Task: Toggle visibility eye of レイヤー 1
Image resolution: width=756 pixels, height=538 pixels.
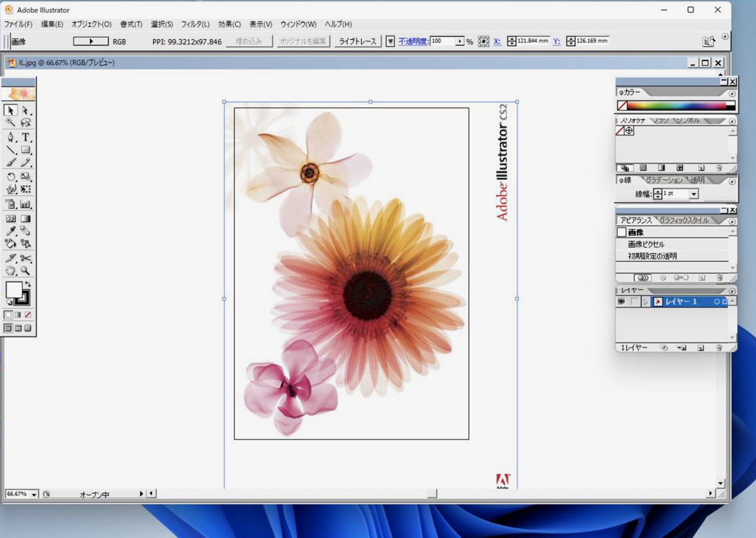Action: pos(621,302)
